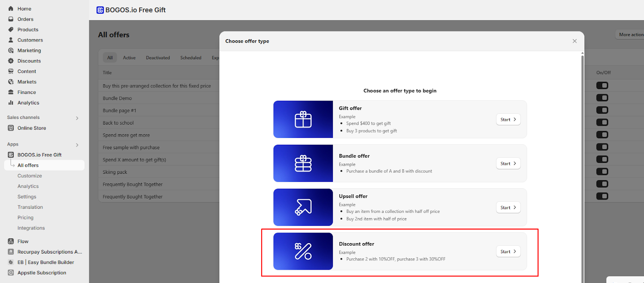644x283 pixels.
Task: Open Marketing in the left navigation
Action: [x=29, y=50]
